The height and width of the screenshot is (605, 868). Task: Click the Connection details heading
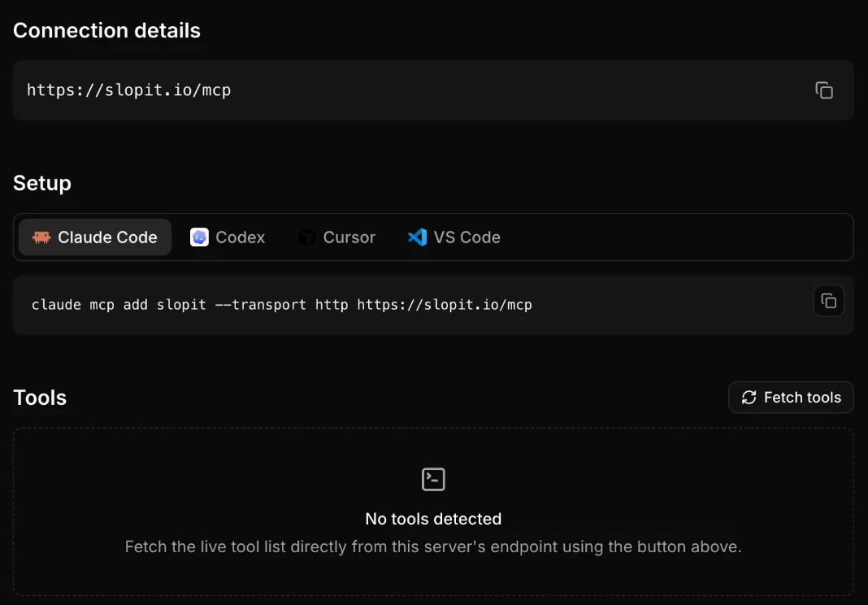tap(106, 30)
